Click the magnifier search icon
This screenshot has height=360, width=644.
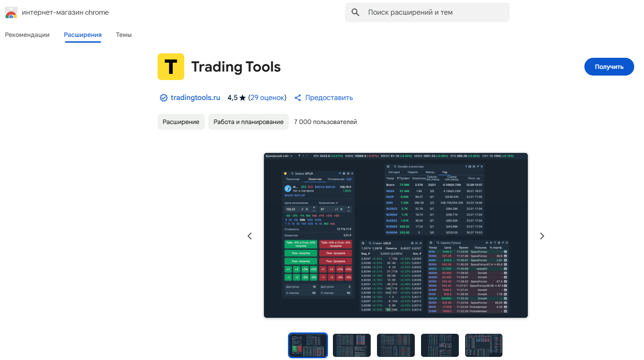click(x=355, y=12)
